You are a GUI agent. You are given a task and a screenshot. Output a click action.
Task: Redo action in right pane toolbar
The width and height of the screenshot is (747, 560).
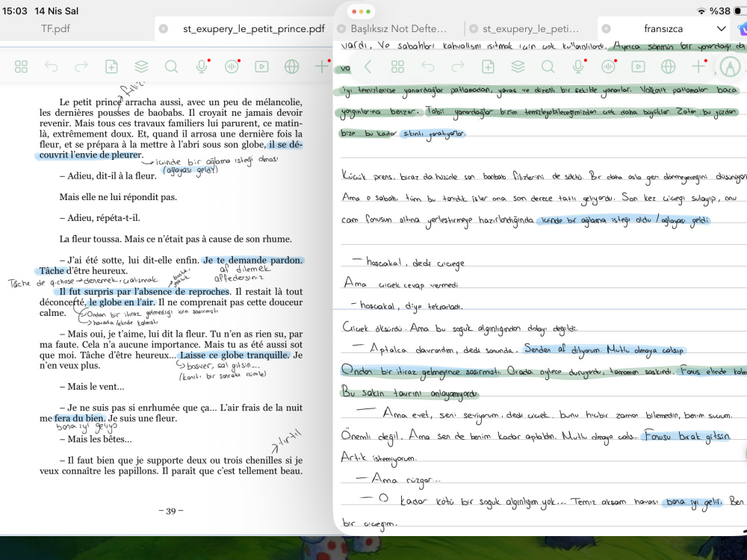[458, 66]
